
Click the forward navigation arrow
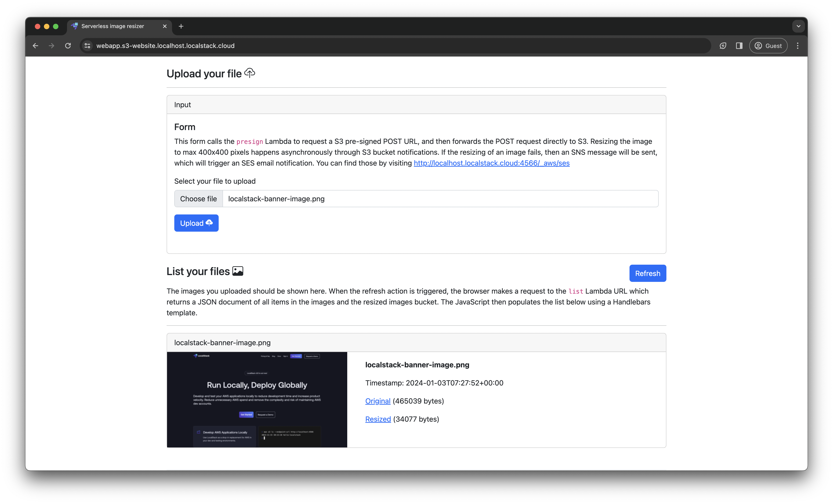[x=51, y=46]
